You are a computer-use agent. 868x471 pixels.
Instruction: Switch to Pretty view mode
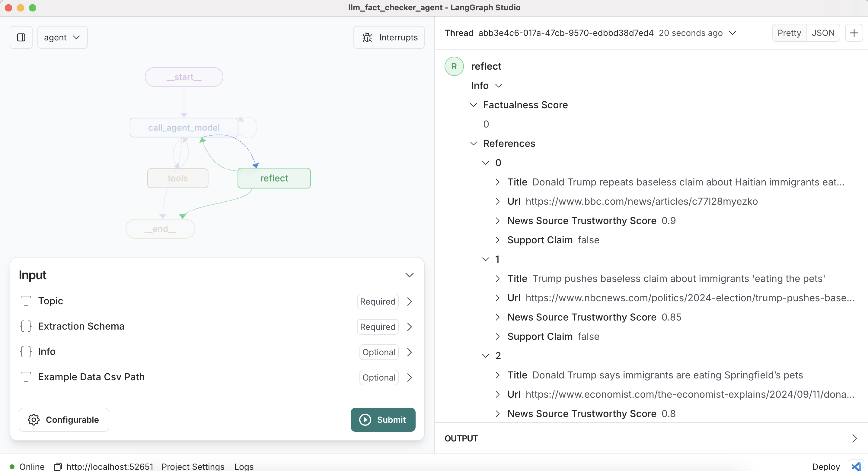click(789, 33)
